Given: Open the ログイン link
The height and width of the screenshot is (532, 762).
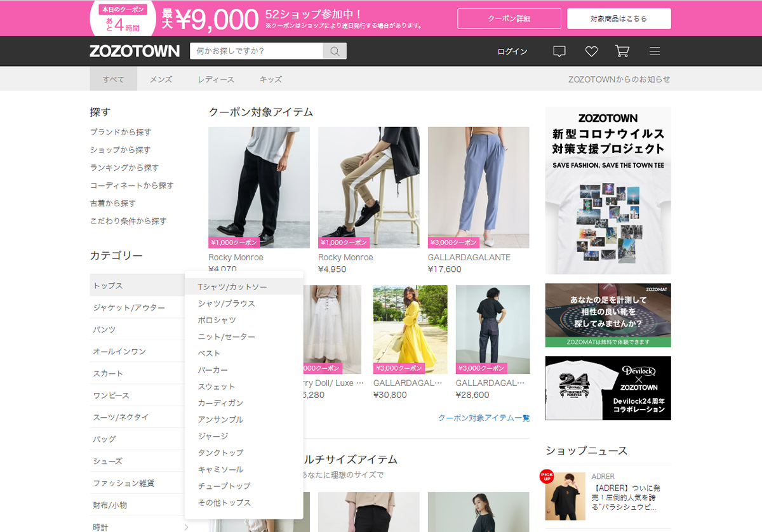Looking at the screenshot, I should click(512, 51).
